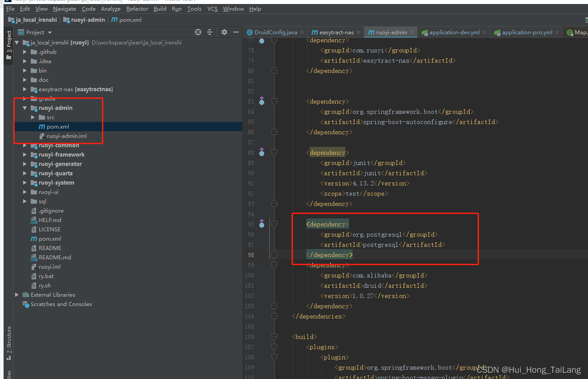
Task: Hide the Project tool window with minus icon
Action: (x=235, y=32)
